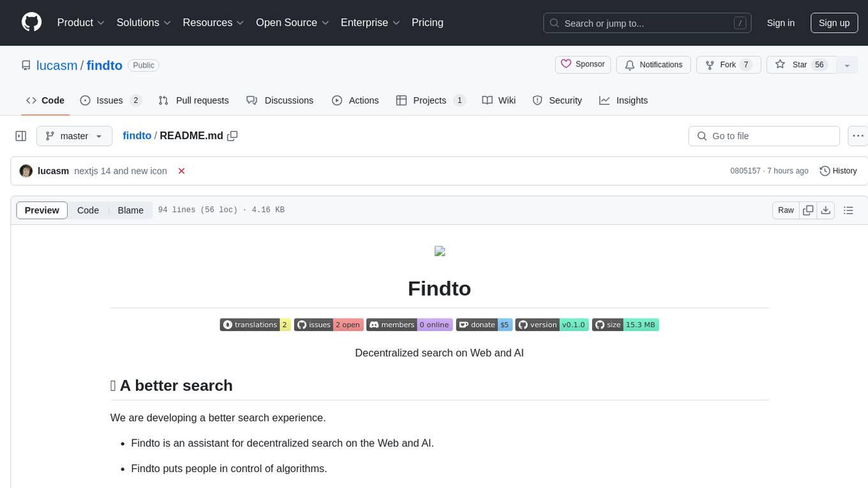
Task: Switch to the Security tab
Action: (x=557, y=100)
